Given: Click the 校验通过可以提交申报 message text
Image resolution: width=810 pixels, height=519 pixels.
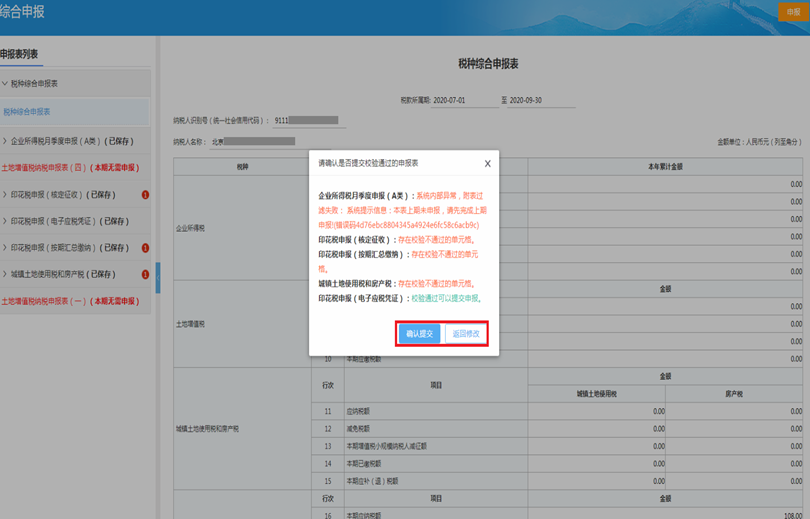Looking at the screenshot, I should pos(446,298).
